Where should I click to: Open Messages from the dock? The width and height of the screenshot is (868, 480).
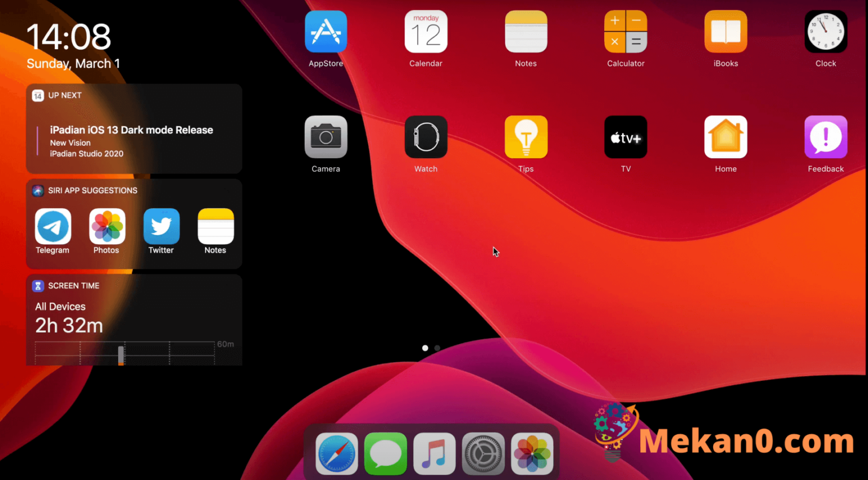(385, 453)
